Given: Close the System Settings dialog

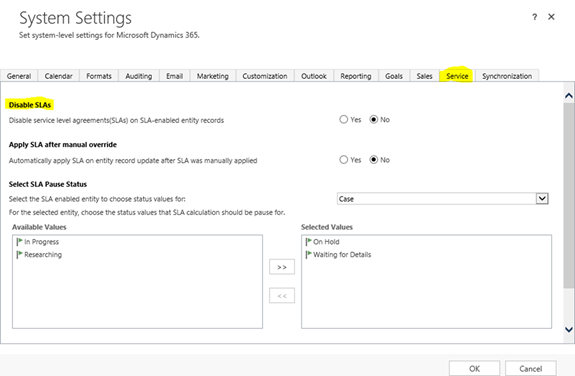Looking at the screenshot, I should 551,17.
